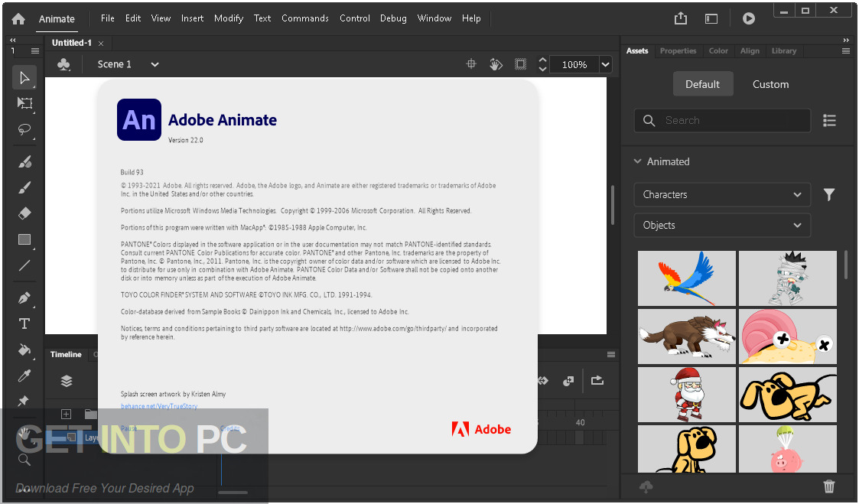Toggle the assets list view icon
859x504 pixels.
(829, 121)
